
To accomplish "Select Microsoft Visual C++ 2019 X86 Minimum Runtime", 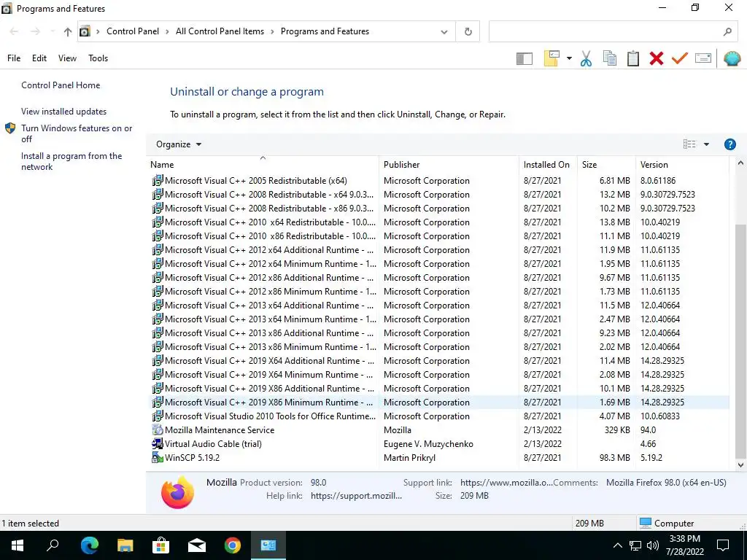I will (x=438, y=402).
